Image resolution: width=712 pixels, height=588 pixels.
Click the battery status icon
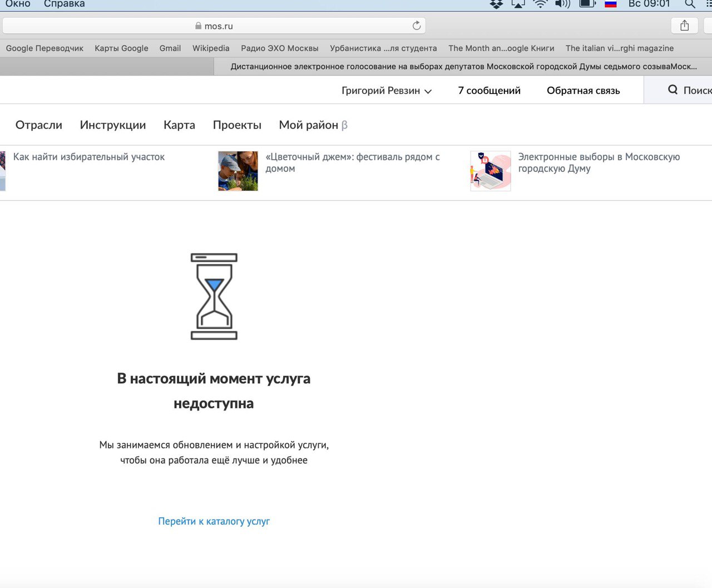click(x=587, y=4)
